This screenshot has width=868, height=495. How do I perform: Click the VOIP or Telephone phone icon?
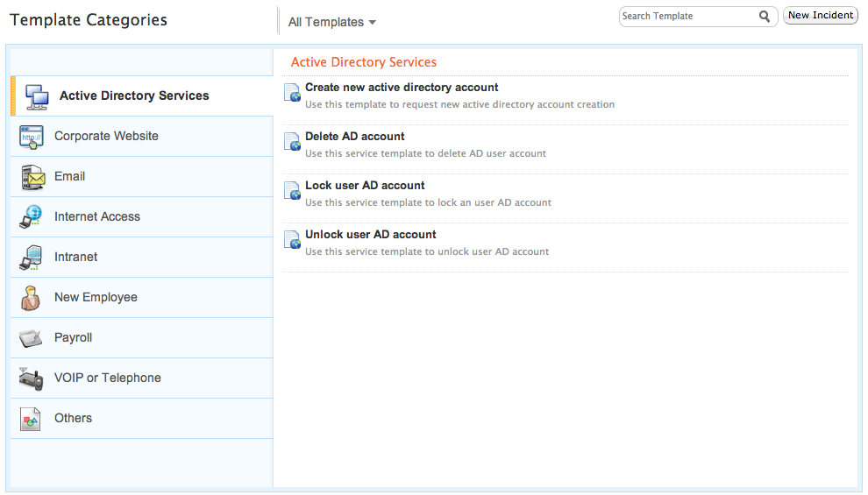tap(31, 378)
